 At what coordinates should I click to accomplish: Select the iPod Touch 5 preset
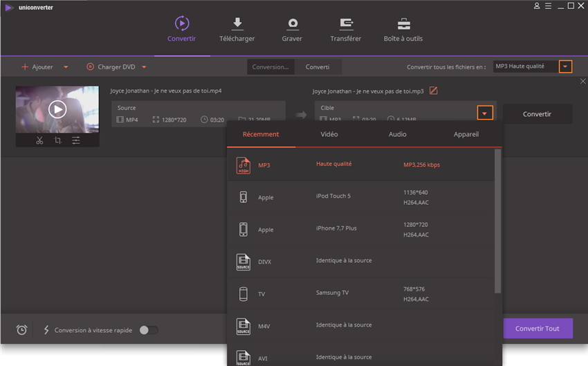point(360,197)
